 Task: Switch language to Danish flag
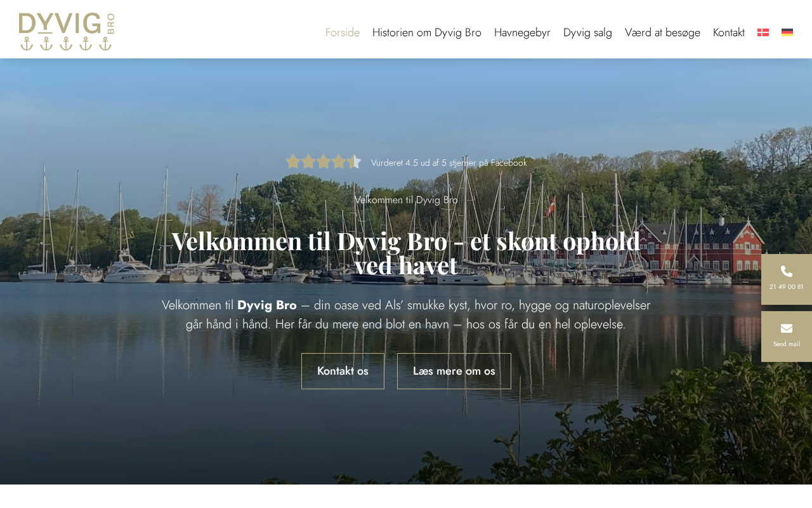(763, 32)
